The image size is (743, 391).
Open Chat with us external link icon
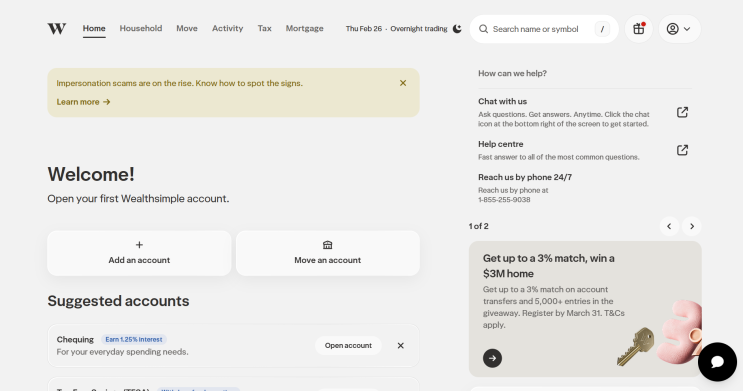682,112
